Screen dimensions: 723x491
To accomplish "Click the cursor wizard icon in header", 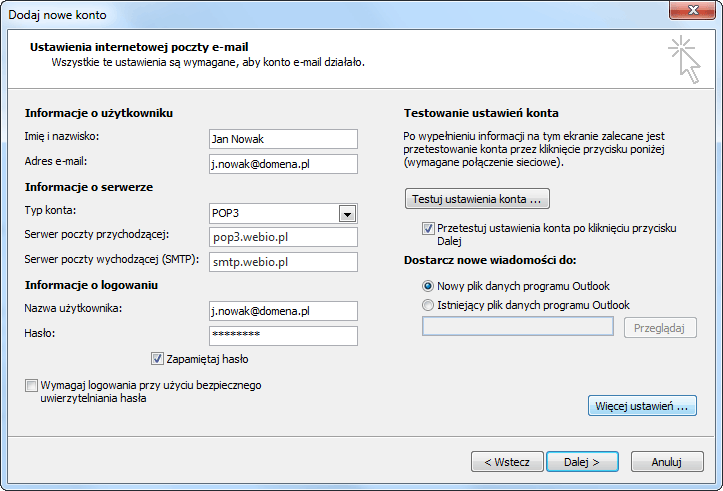I will (685, 59).
